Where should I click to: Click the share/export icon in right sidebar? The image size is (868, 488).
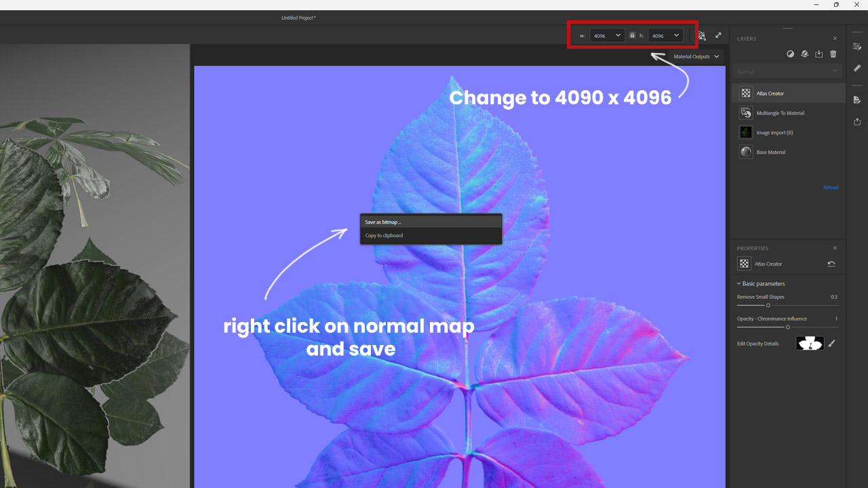point(857,122)
